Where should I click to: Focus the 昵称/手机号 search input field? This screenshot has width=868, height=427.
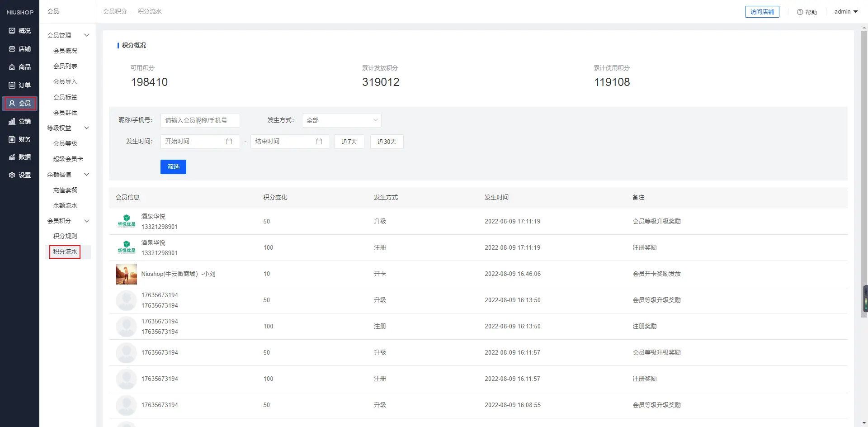pos(200,120)
